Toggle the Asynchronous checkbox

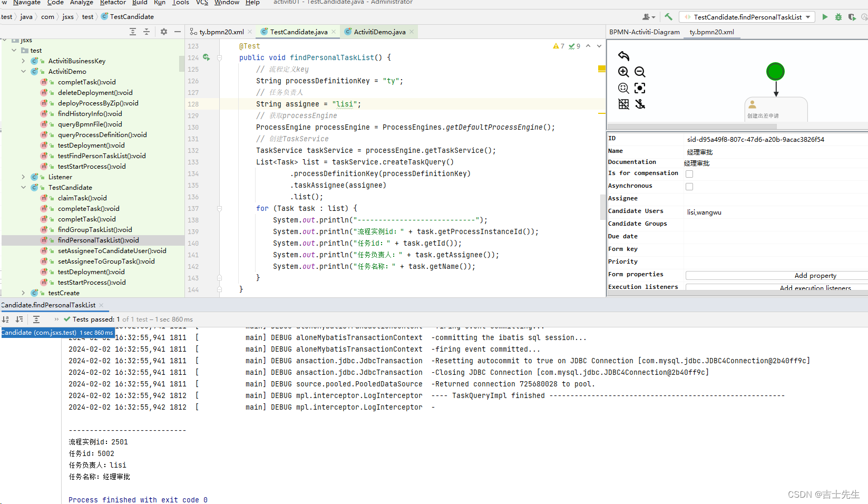coord(689,187)
